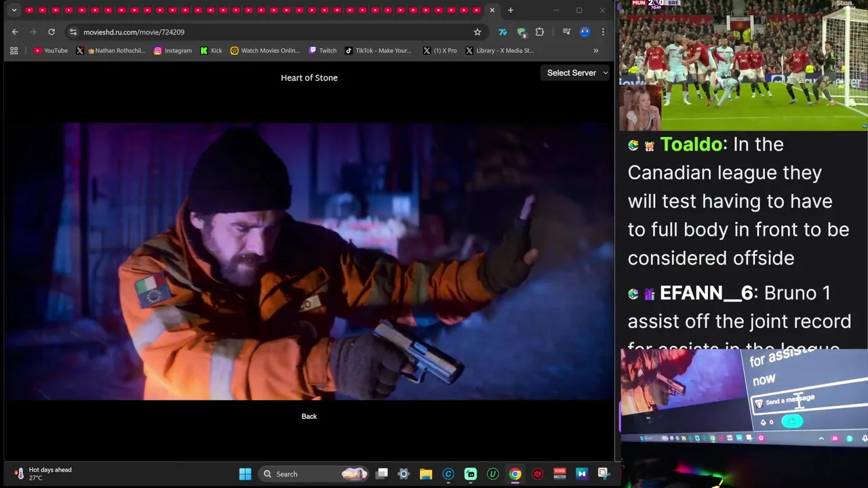The height and width of the screenshot is (488, 868).
Task: Open the teal extension icon beside star
Action: [502, 32]
